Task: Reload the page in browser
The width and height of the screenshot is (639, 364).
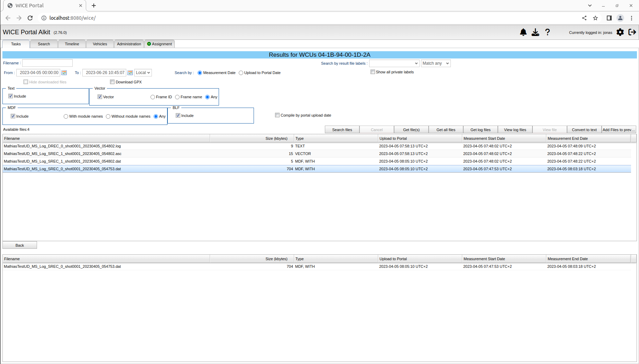Action: (30, 18)
